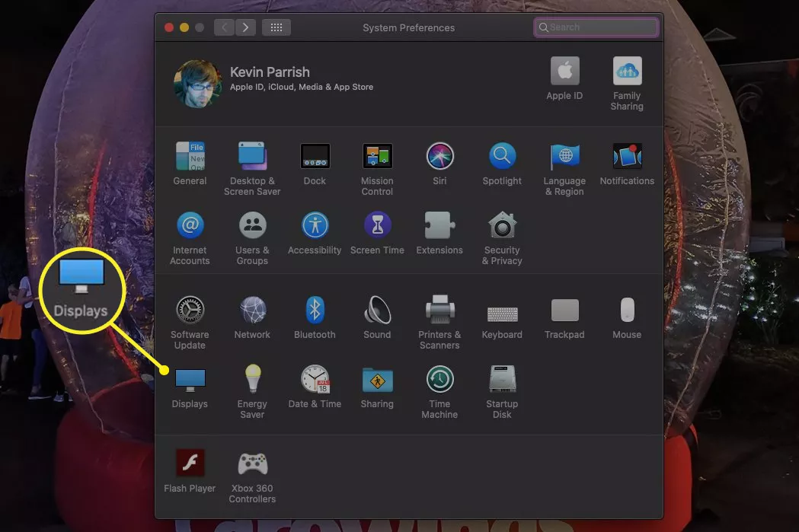Click 'Apple ID, iCloud, Media & App Store' text

click(x=301, y=87)
